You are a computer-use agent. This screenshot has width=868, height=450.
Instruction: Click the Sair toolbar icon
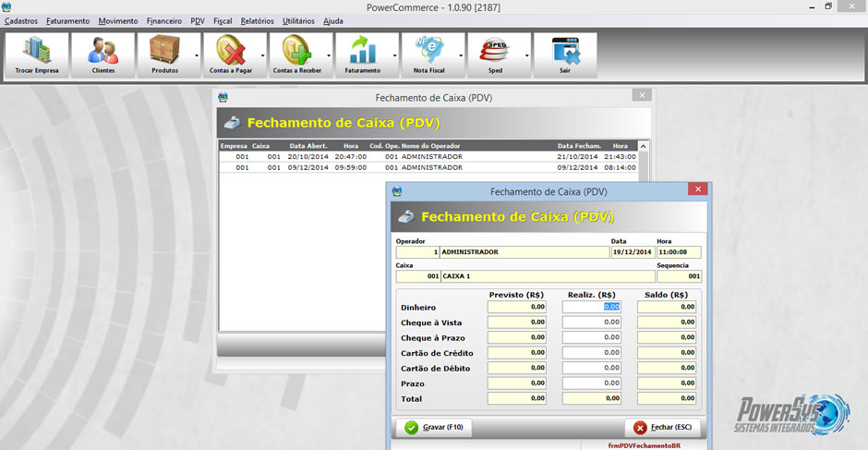click(565, 55)
